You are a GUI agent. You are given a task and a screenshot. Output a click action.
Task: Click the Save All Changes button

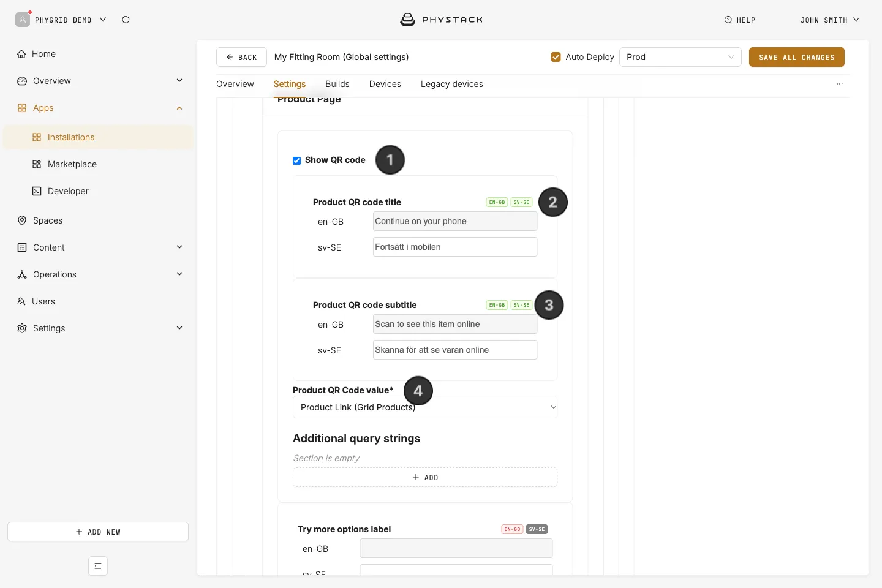coord(797,57)
